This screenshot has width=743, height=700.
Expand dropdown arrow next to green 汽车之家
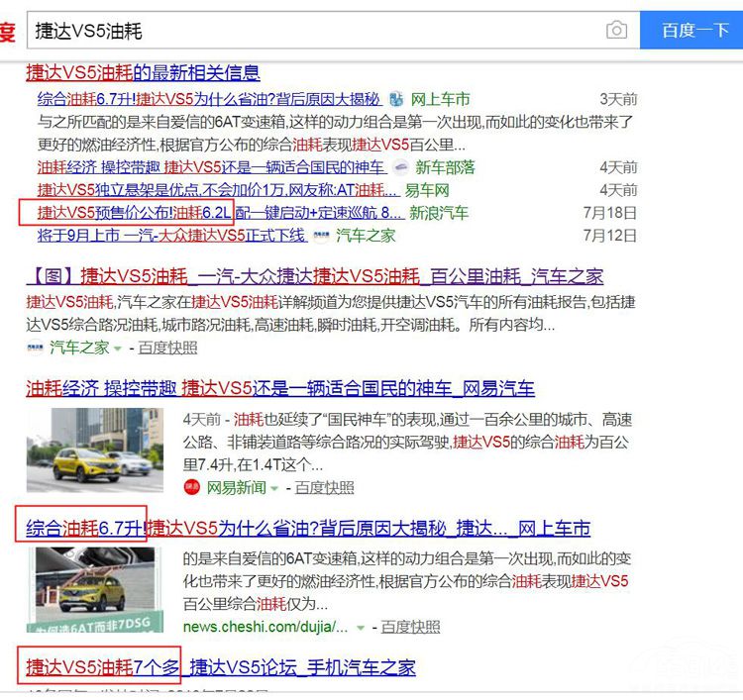(118, 349)
